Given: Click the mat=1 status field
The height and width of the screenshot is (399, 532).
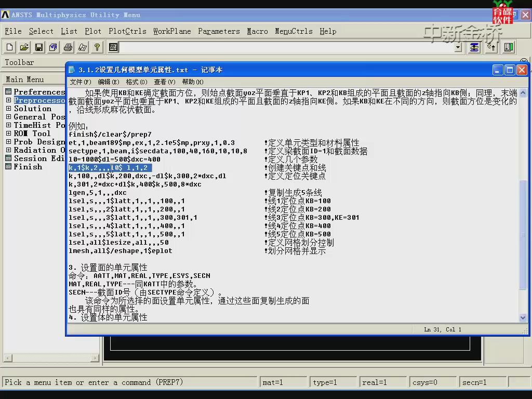Looking at the screenshot, I should tap(283, 382).
